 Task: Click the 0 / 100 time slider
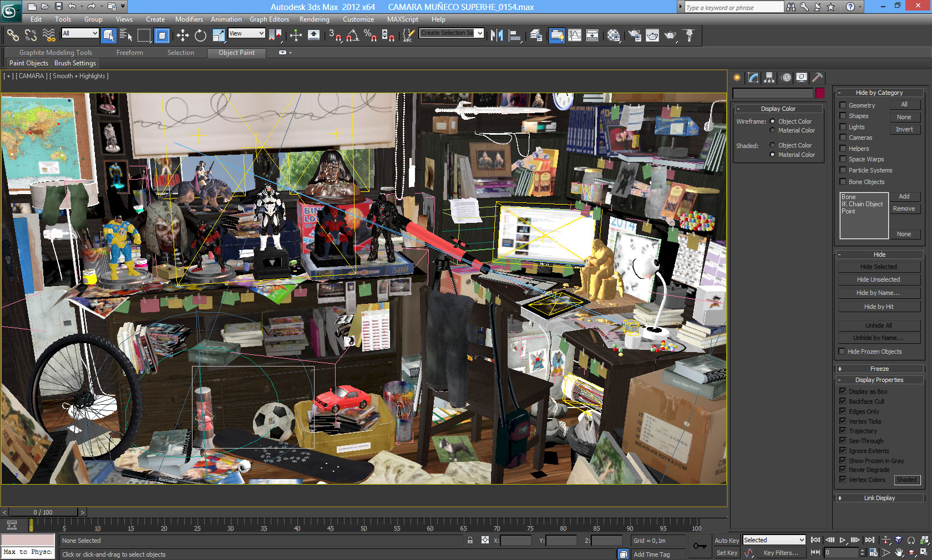point(43,512)
